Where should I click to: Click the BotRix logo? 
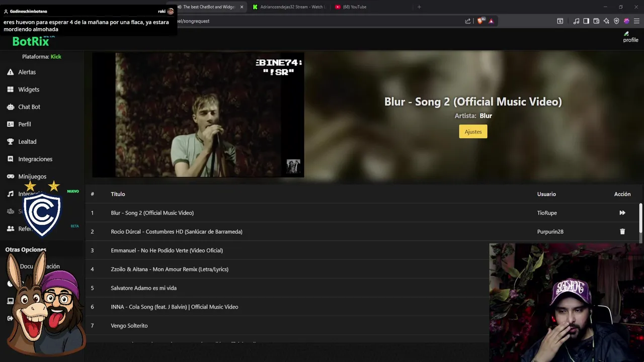[31, 41]
